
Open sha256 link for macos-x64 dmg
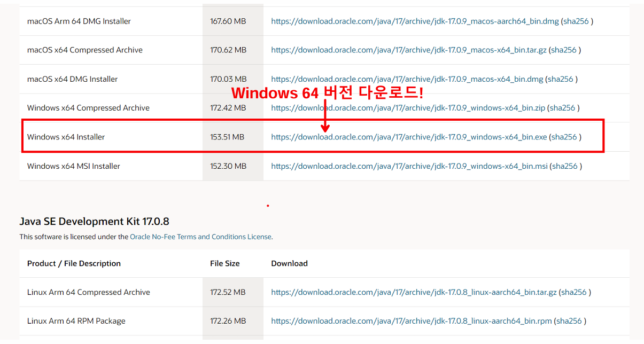click(x=561, y=79)
